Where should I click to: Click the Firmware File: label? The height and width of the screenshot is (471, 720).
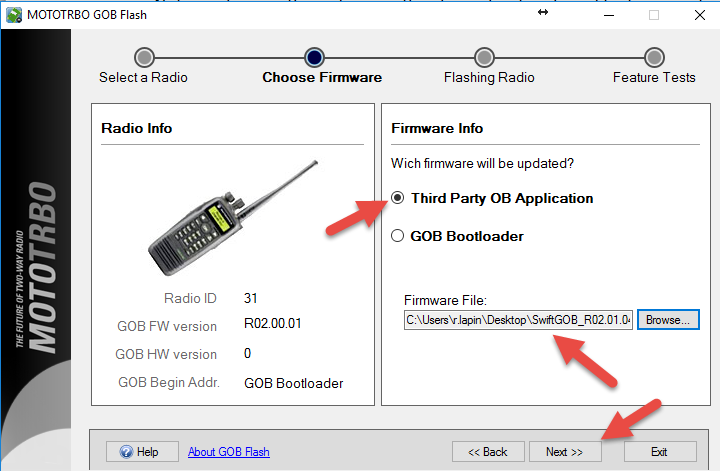[445, 300]
